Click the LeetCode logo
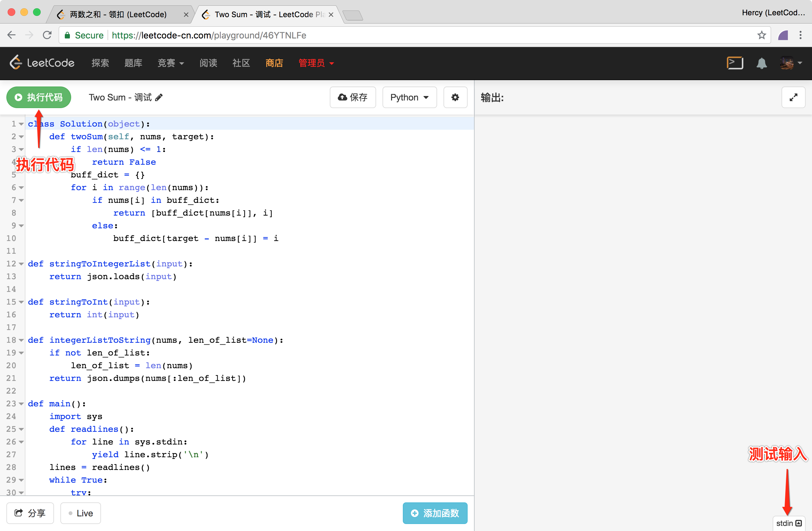Viewport: 812px width, 531px height. pos(42,63)
